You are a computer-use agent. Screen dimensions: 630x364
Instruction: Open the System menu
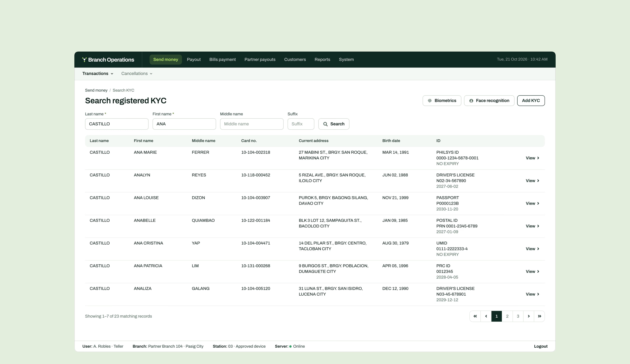[x=346, y=59]
